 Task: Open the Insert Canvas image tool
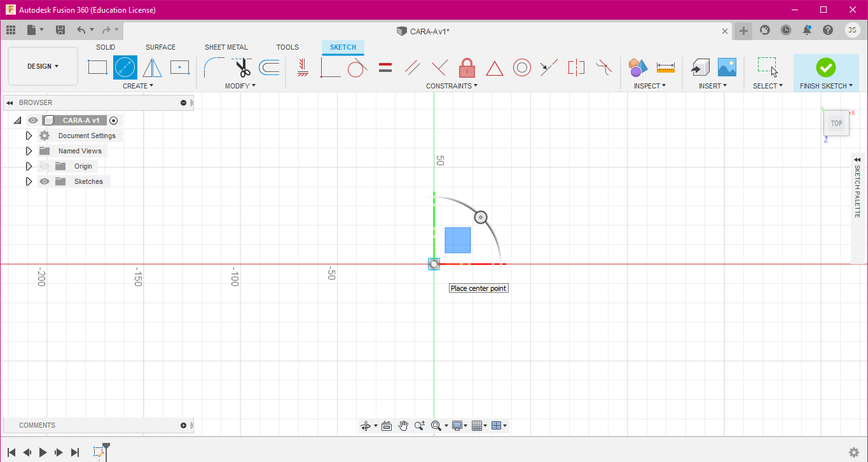pyautogui.click(x=727, y=67)
